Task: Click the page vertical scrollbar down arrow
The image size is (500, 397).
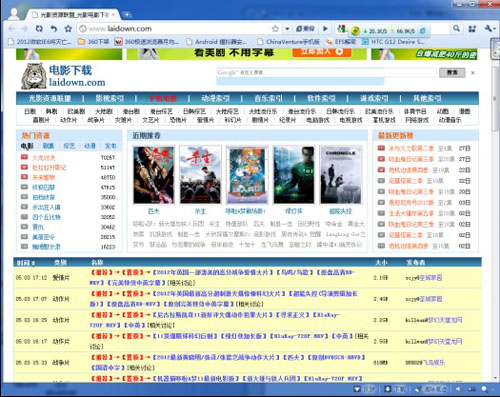Action: pyautogui.click(x=496, y=378)
